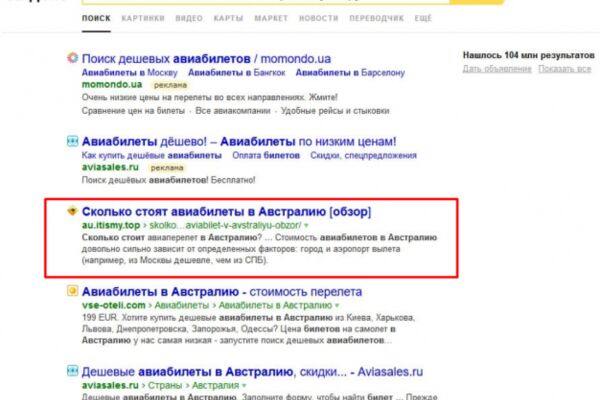600x400 pixels.
Task: Click the 'Австралия' breadcrumb link
Action: pos(215,385)
